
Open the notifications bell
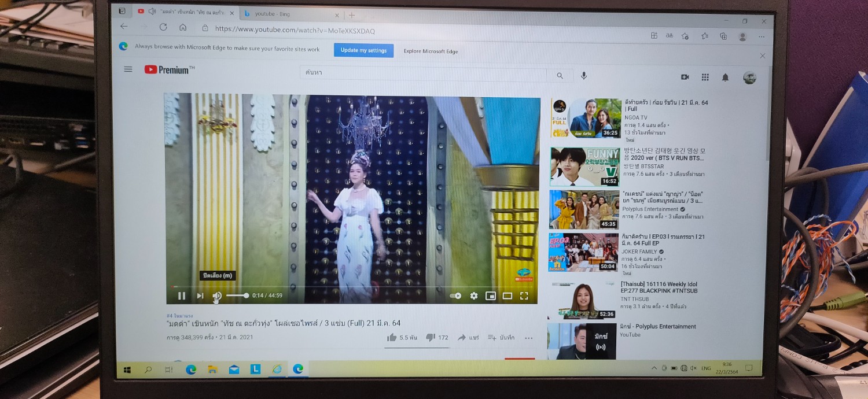coord(725,77)
